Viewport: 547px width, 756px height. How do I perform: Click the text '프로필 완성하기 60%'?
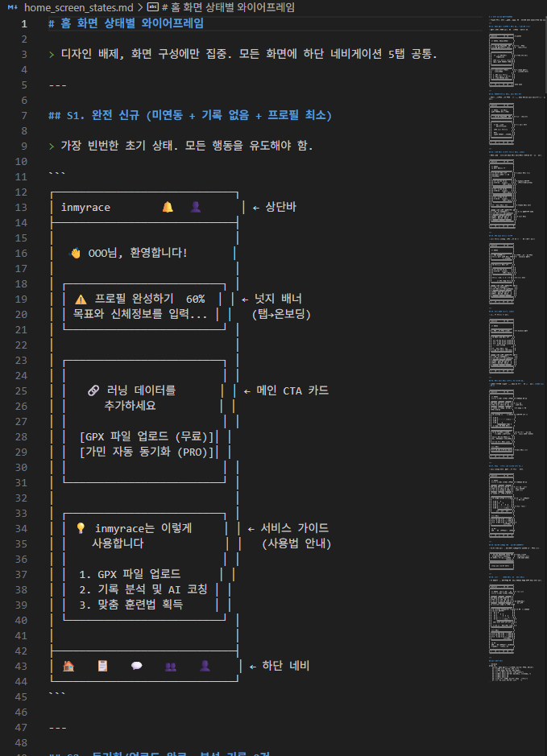[x=150, y=299]
